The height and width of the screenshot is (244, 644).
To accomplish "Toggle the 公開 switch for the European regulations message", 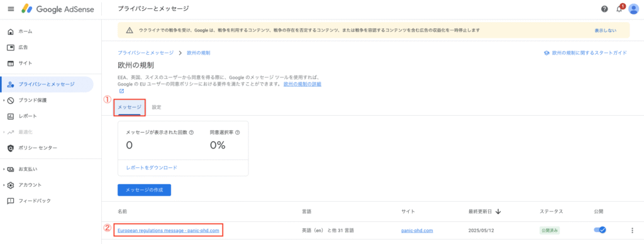I will click(600, 230).
